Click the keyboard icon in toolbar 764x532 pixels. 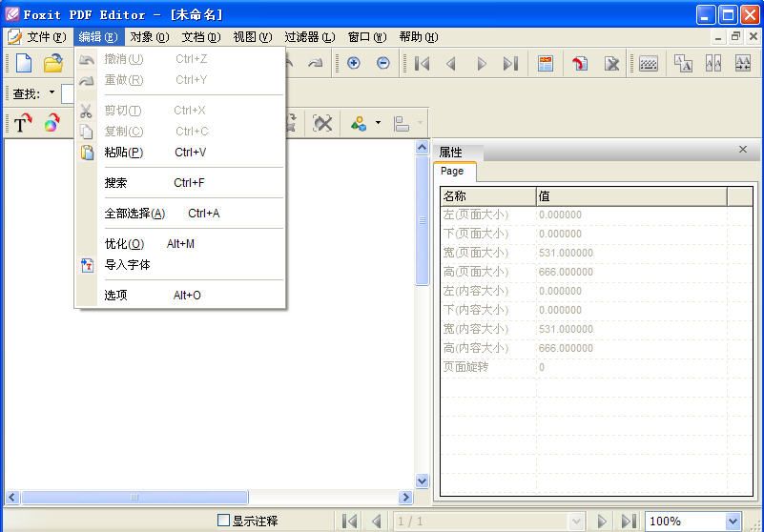pyautogui.click(x=649, y=64)
